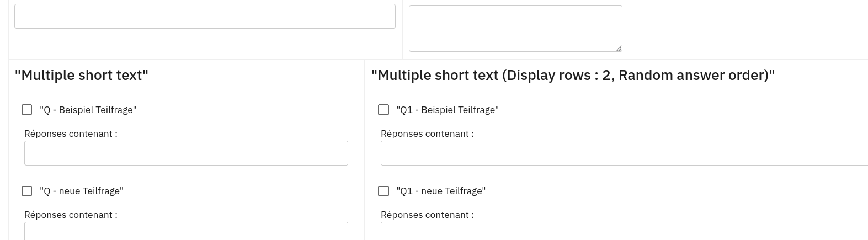
Task: Click the "Q1 - neue Teilfrage" label text
Action: (441, 191)
